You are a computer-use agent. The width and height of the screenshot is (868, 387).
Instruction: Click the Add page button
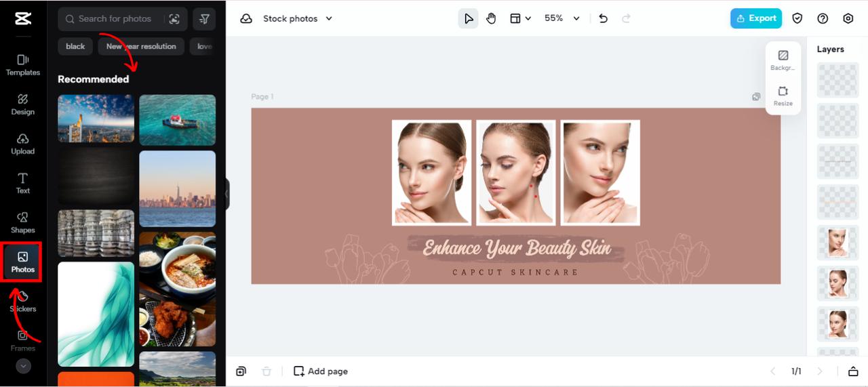[x=321, y=371]
